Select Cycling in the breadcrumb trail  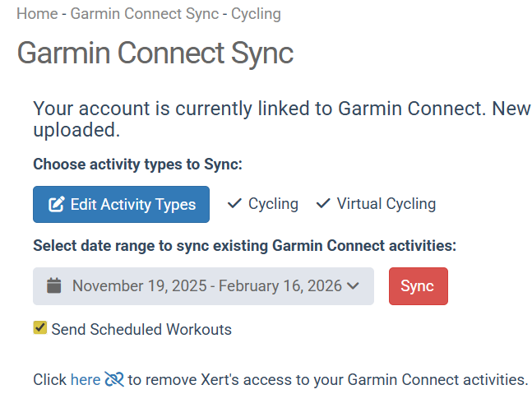pyautogui.click(x=256, y=13)
